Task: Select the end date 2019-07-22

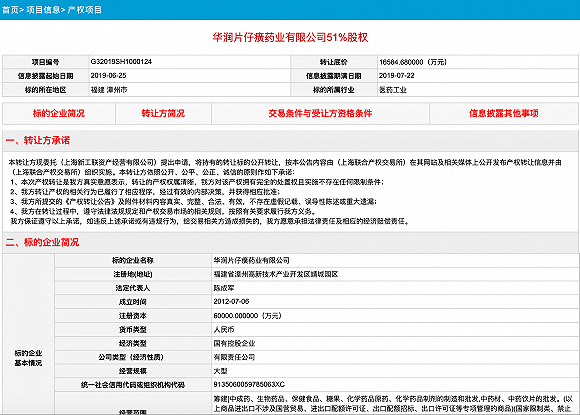Action: 397,75
